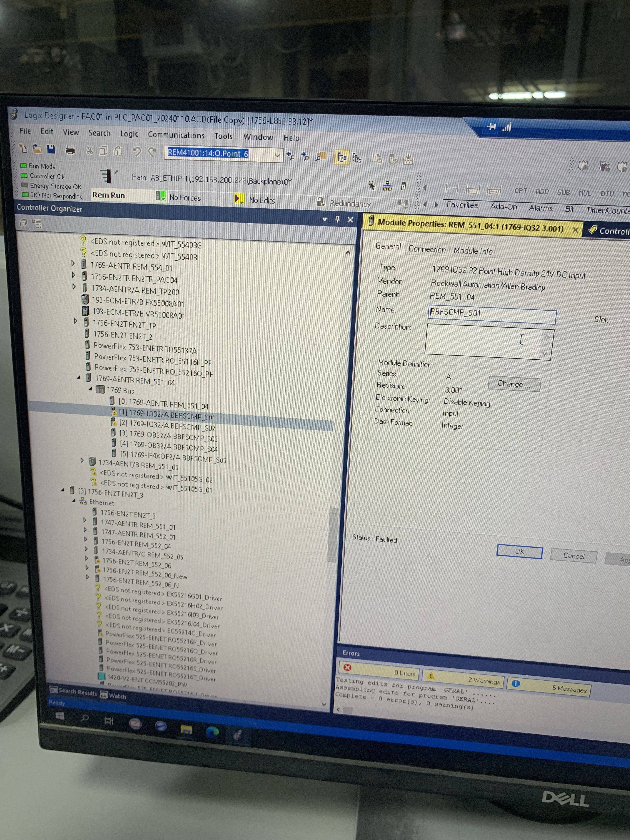Open the tag search combo box dropdown

pyautogui.click(x=277, y=155)
